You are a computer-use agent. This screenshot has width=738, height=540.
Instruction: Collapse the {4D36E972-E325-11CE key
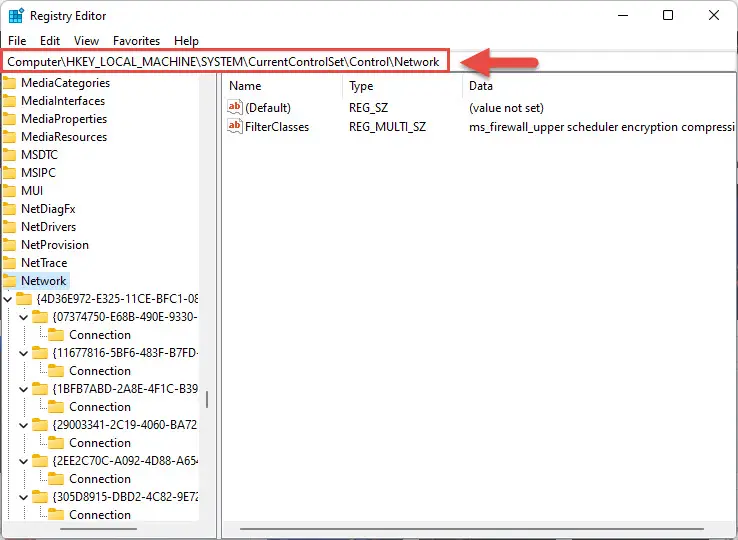(x=8, y=299)
